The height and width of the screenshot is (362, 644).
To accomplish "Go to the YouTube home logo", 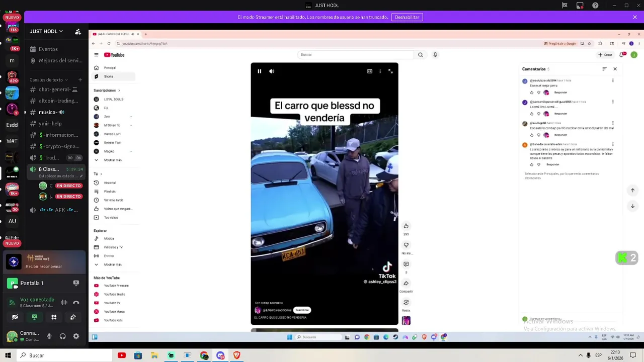I will [x=114, y=55].
